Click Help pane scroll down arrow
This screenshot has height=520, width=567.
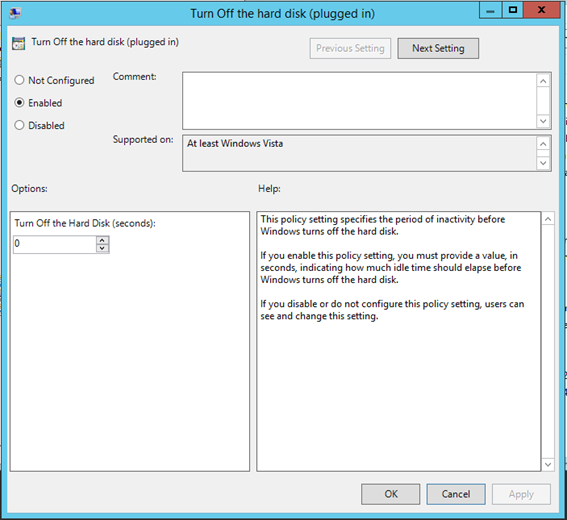[x=548, y=464]
